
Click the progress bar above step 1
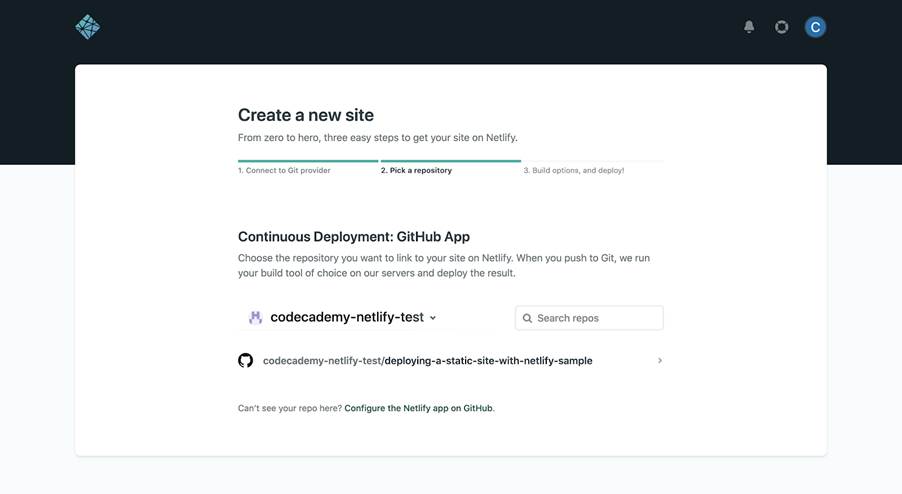pyautogui.click(x=308, y=160)
